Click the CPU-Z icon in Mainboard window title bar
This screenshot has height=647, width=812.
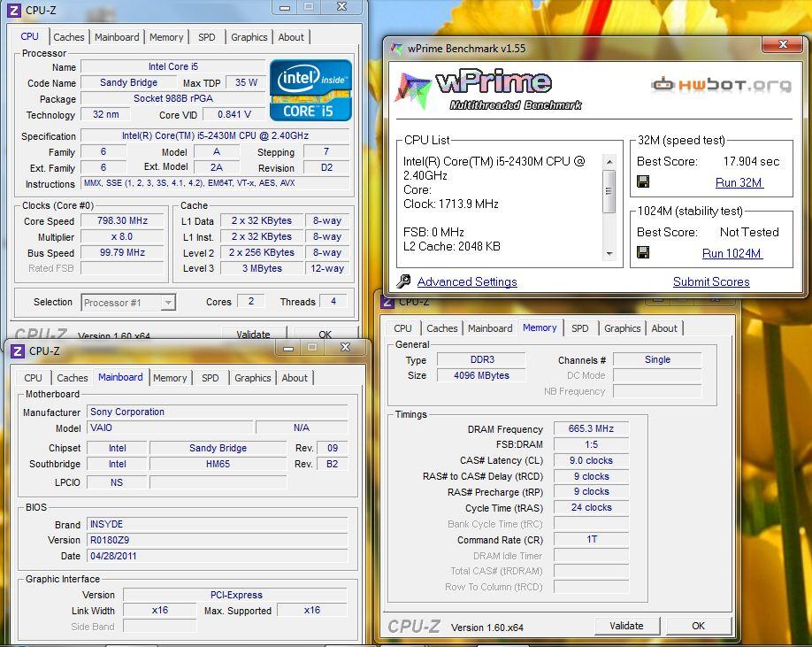coord(18,351)
